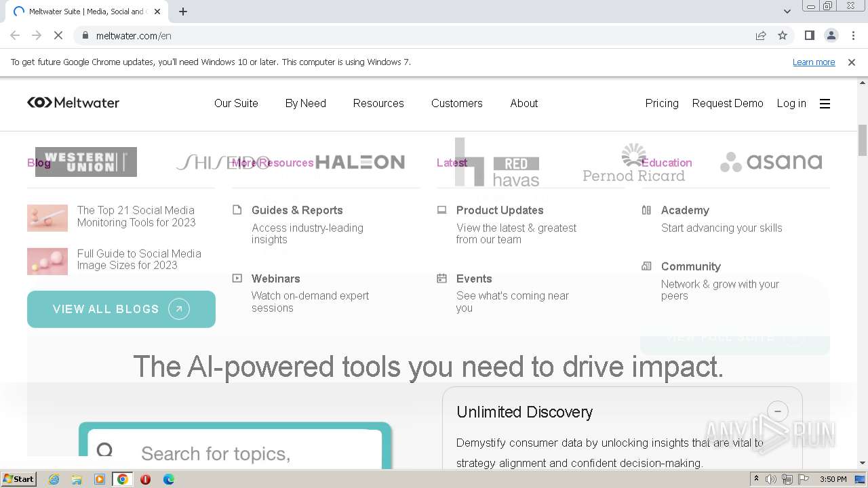This screenshot has width=868, height=488.
Task: Click the arrow circle in View All Blogs
Action: click(x=179, y=309)
